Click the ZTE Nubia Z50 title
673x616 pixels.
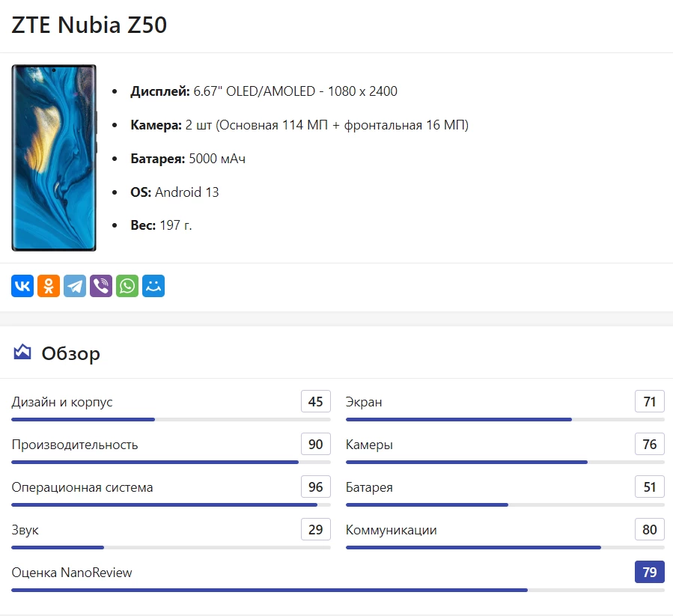point(89,25)
